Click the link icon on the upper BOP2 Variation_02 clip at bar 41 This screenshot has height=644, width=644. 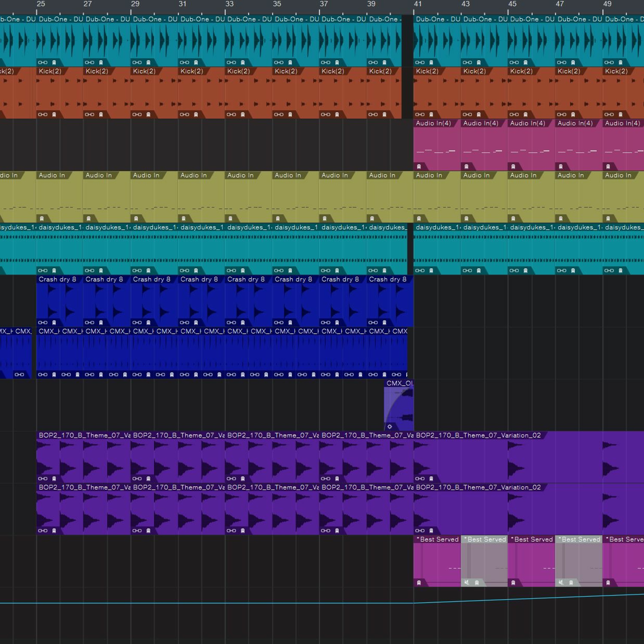click(420, 479)
